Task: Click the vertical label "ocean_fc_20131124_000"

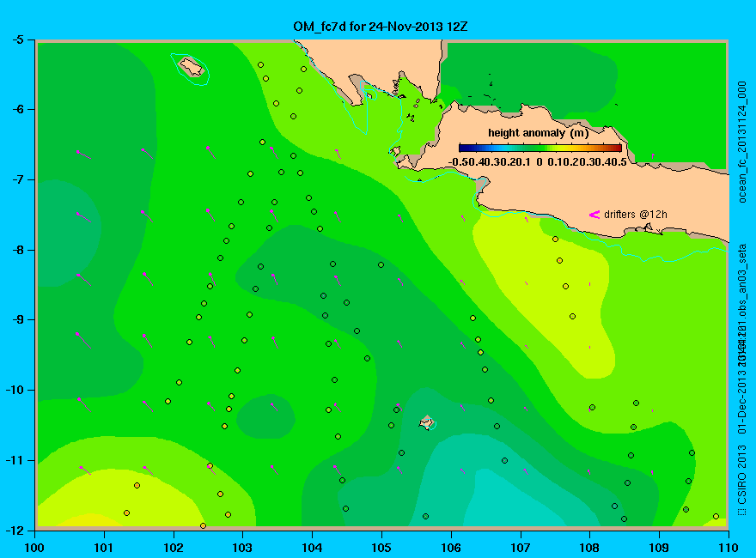Action: (x=742, y=143)
